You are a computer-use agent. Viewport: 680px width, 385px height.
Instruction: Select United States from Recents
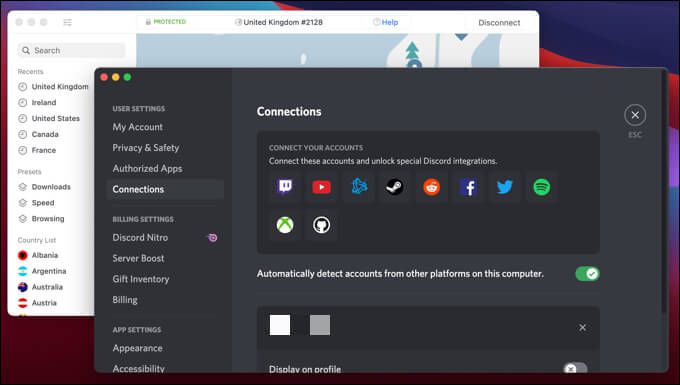click(x=56, y=118)
